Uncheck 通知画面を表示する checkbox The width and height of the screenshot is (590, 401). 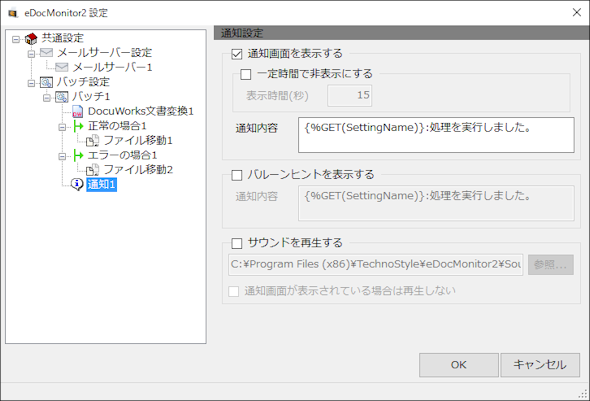(x=237, y=54)
